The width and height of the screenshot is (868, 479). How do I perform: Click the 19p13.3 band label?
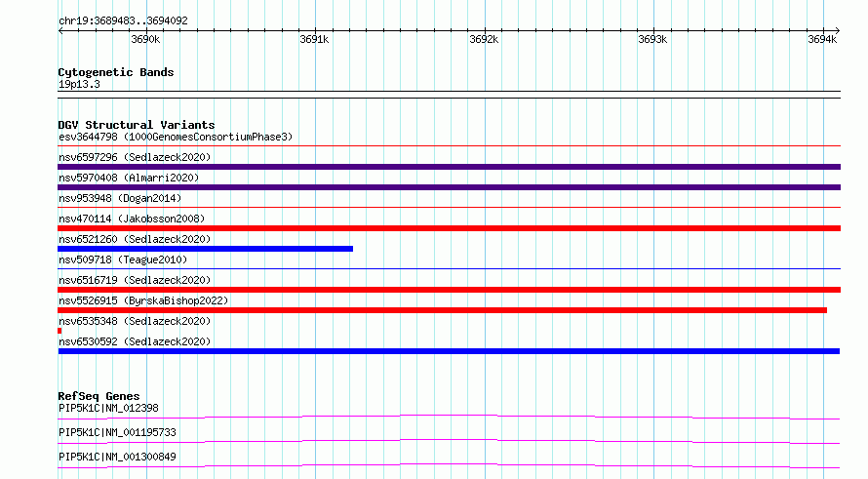tap(79, 85)
